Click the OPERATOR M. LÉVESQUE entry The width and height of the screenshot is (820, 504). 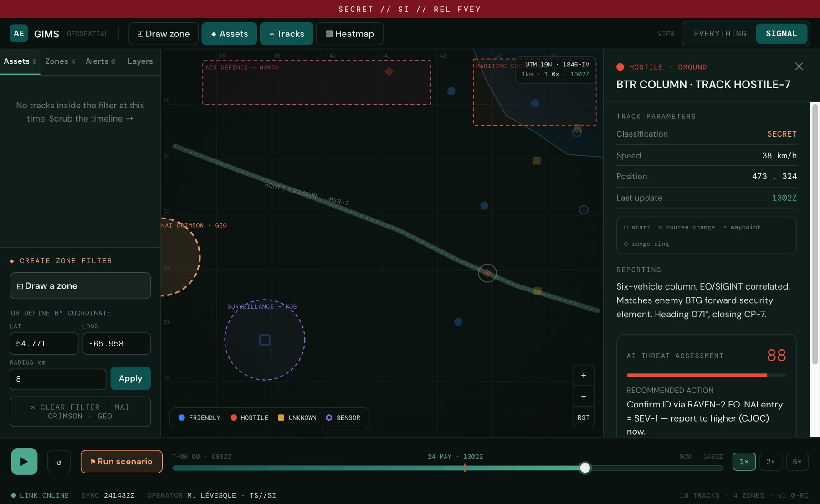coord(211,495)
